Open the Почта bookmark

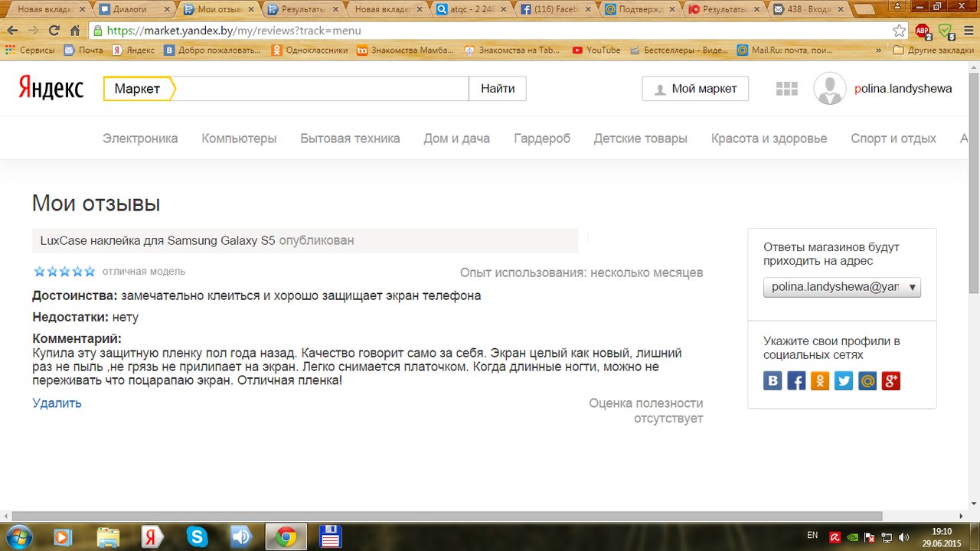click(83, 51)
